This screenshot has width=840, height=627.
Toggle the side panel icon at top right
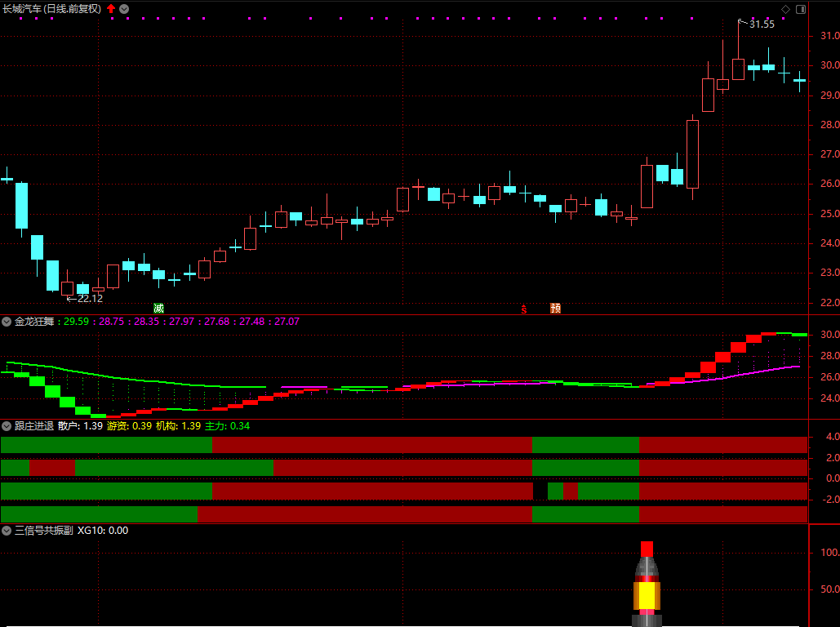click(x=801, y=9)
